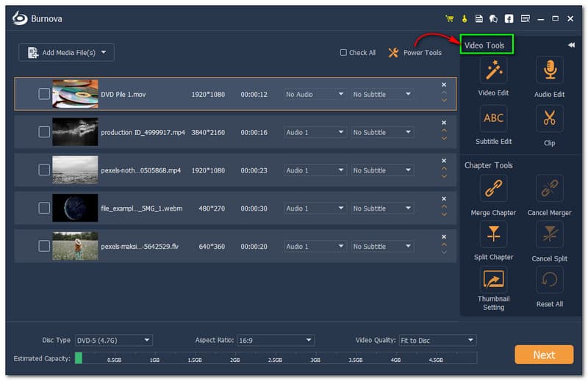Click the Split Chapter icon
This screenshot has width=588, height=381.
click(x=493, y=235)
